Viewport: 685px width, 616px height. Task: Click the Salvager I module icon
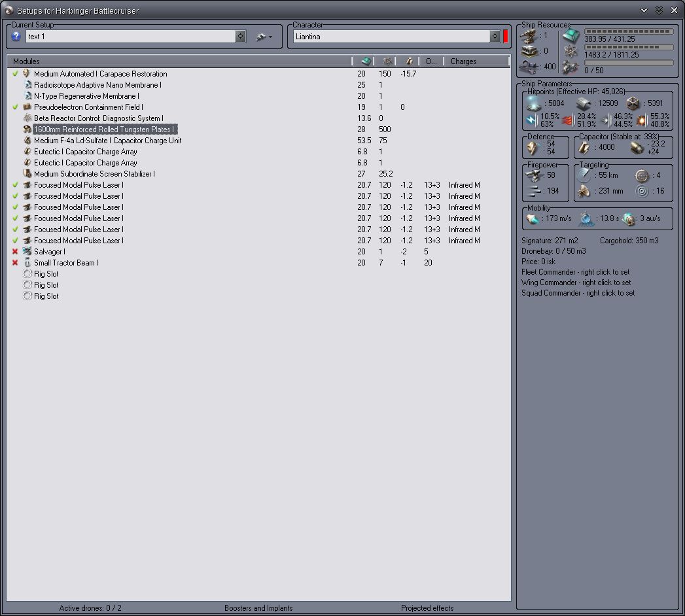27,251
